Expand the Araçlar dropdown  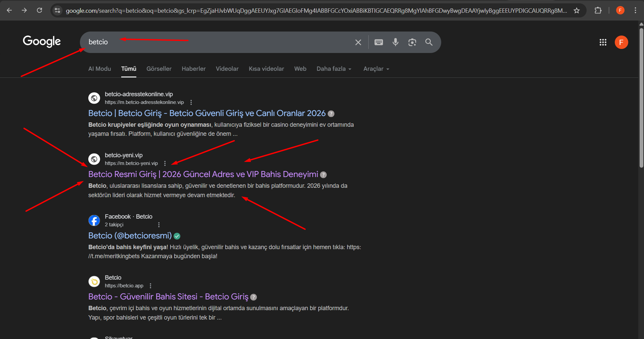click(376, 69)
